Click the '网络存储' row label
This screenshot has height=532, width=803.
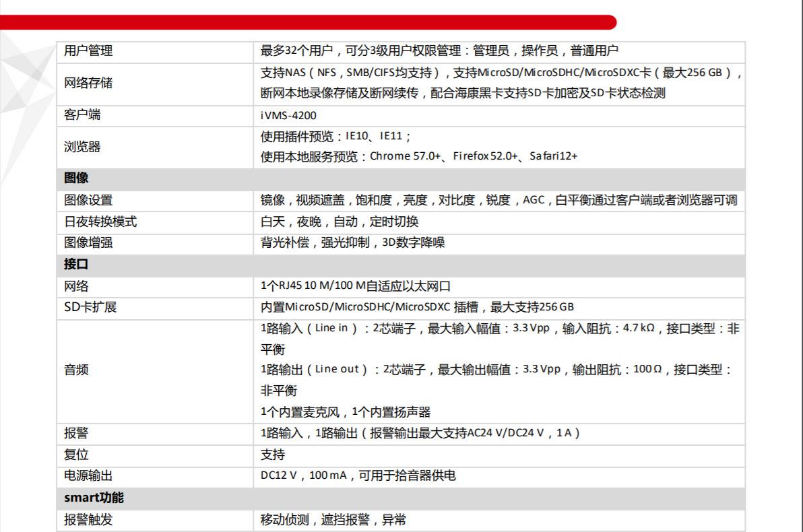tap(88, 83)
